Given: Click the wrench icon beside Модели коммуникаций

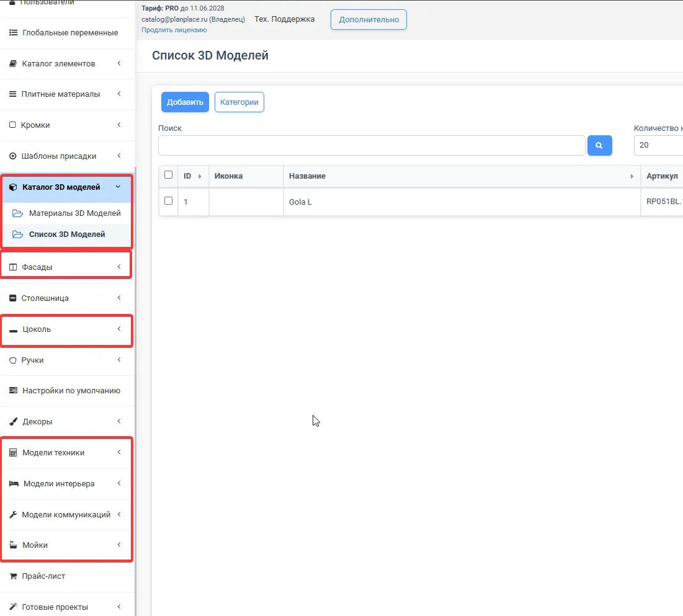Looking at the screenshot, I should [x=13, y=514].
